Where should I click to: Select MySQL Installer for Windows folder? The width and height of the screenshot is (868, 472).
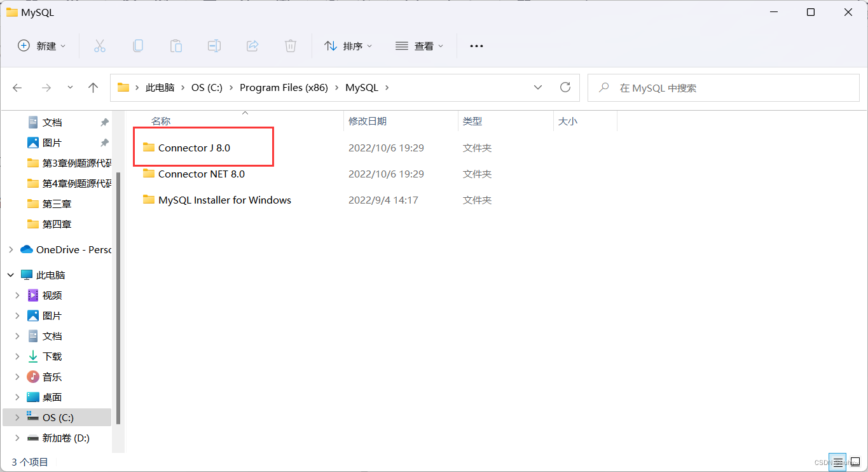tap(224, 200)
